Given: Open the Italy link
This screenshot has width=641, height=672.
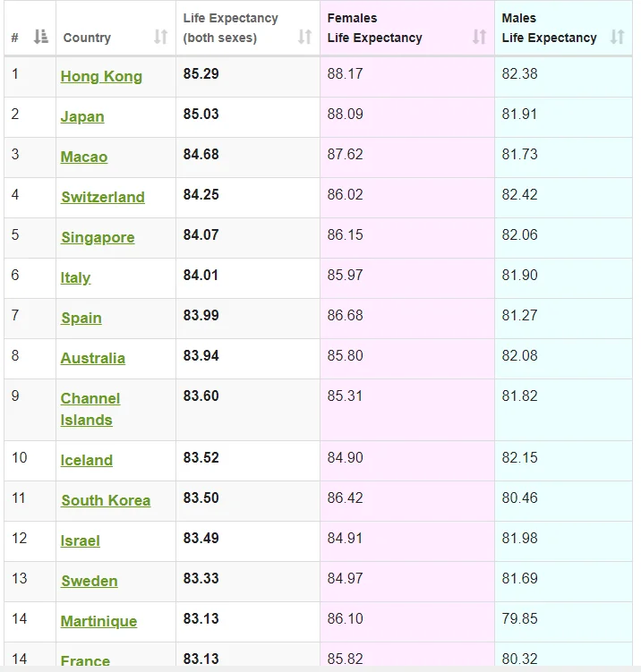Looking at the screenshot, I should tap(75, 277).
